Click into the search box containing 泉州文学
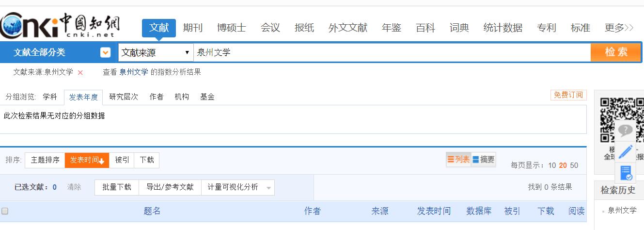Screen dimensions: 644x230 pos(392,52)
